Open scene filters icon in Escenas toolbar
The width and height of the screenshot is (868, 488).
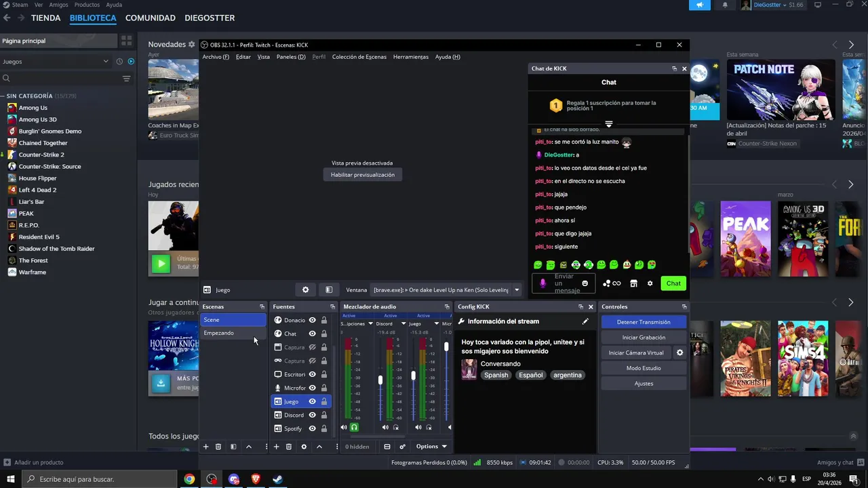pos(233,447)
